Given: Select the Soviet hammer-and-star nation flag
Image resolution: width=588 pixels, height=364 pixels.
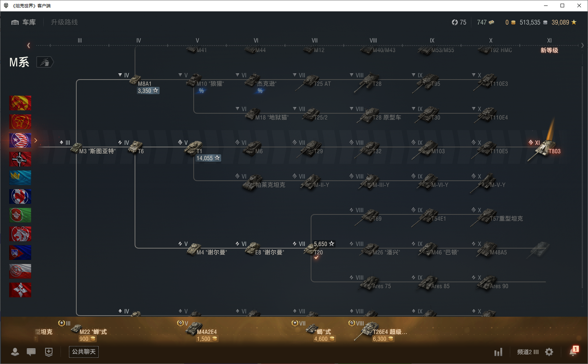Looking at the screenshot, I should point(20,122).
